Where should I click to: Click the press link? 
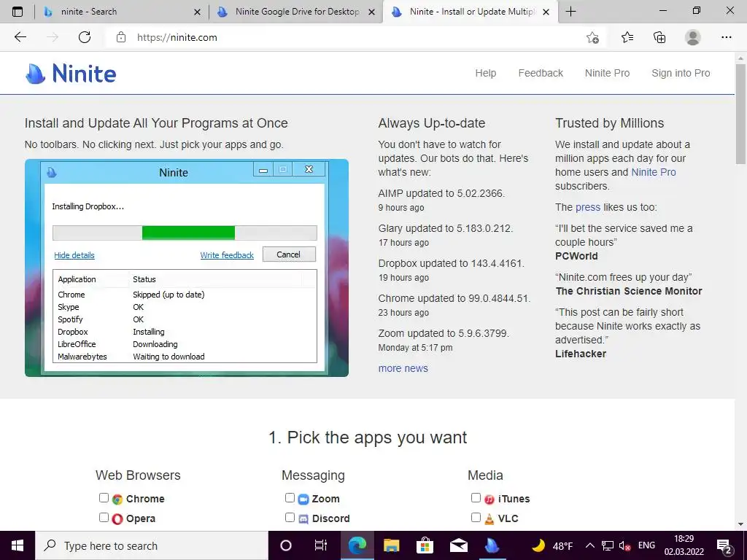pos(588,207)
